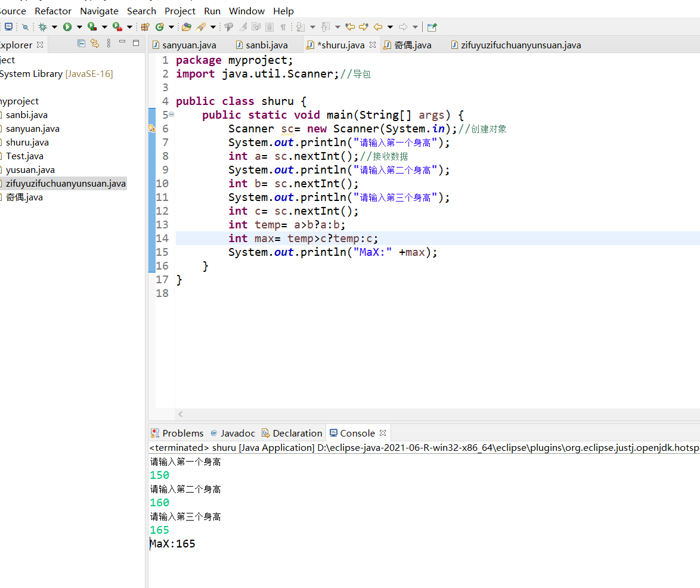The image size is (700, 588).
Task: Open the New Java Class dropdown arrow
Action: [171, 27]
